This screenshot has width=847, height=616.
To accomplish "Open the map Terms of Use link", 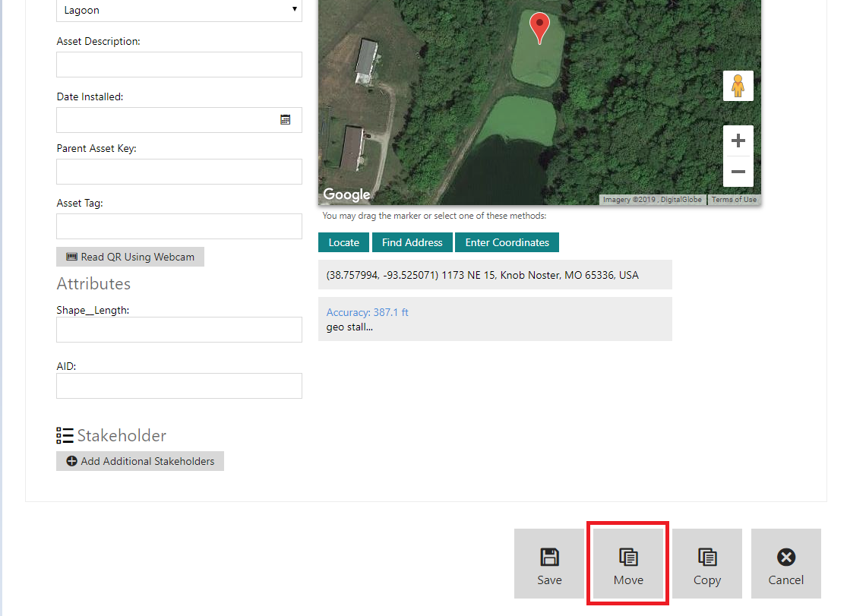I will point(733,200).
